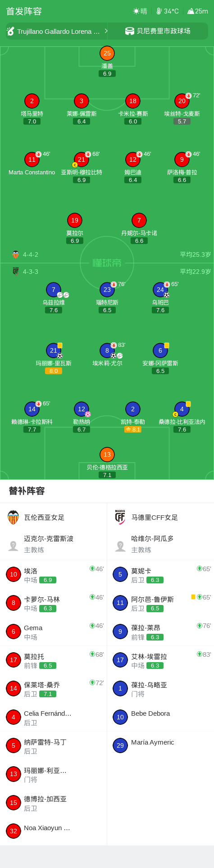Tap 玛丽娜-里瓦斯 8.0 rating badge
214x868 pixels.
coord(54,371)
